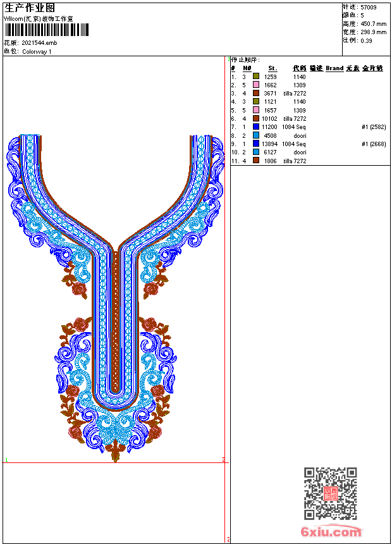Click the '金片链' column header
Screen dimensions: 392x544
[372, 68]
